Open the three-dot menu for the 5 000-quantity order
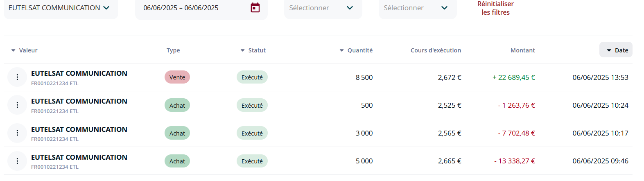 coord(17,161)
